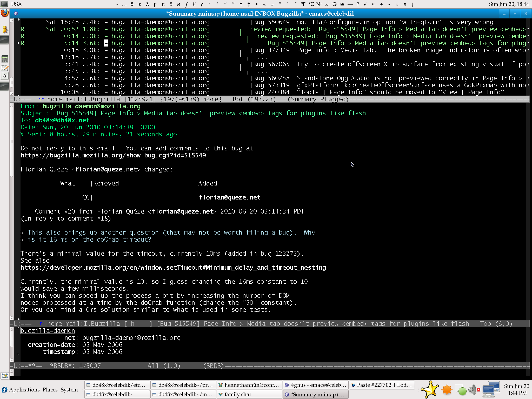Insert the pi π character from palette
The height and width of the screenshot is (399, 532).
click(163, 4)
